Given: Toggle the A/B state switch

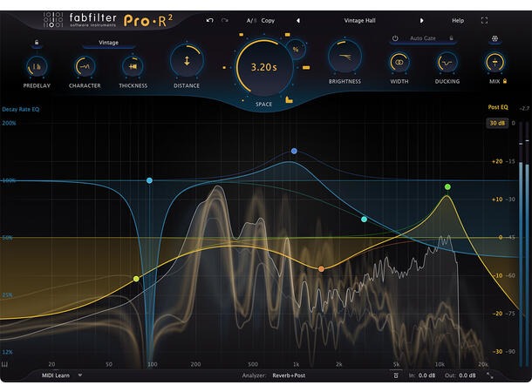Looking at the screenshot, I should pyautogui.click(x=251, y=21).
